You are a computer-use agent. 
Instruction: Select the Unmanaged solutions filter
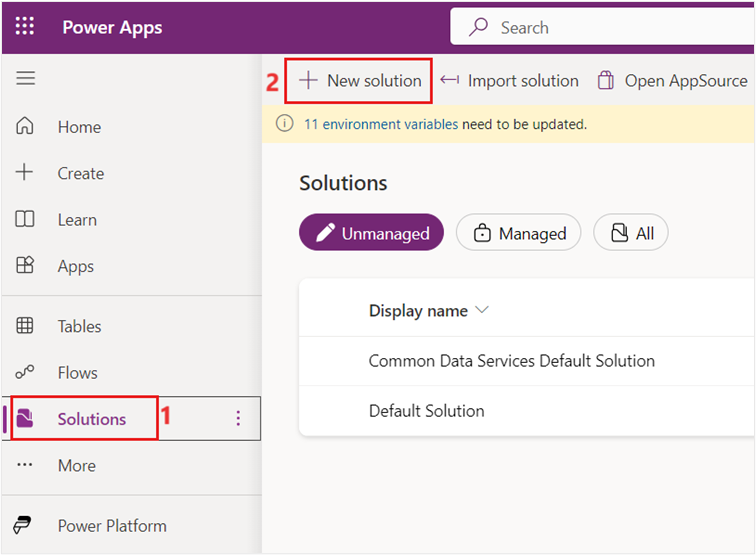pyautogui.click(x=371, y=233)
